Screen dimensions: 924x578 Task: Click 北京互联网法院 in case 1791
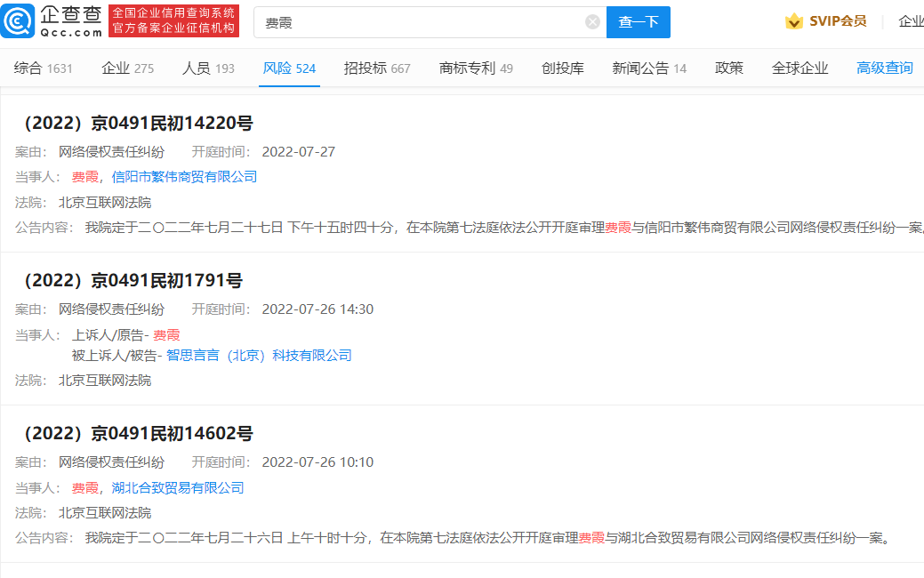[105, 381]
